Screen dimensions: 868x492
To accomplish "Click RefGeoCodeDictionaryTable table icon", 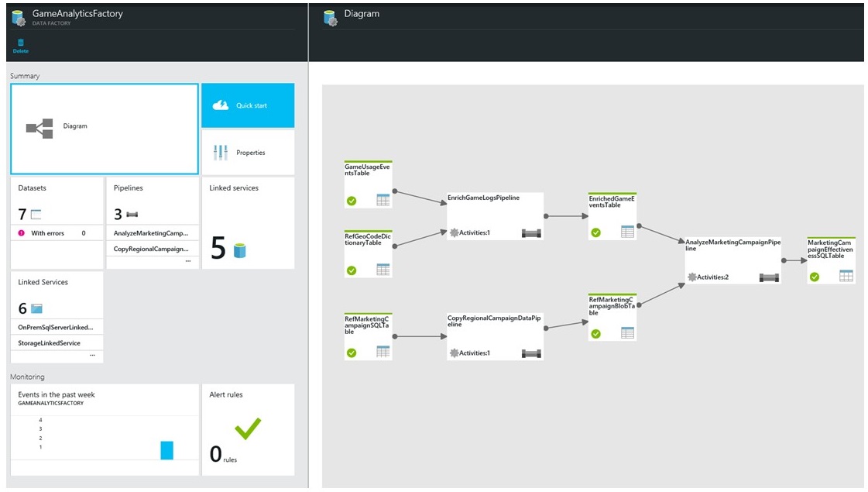I will (x=383, y=270).
